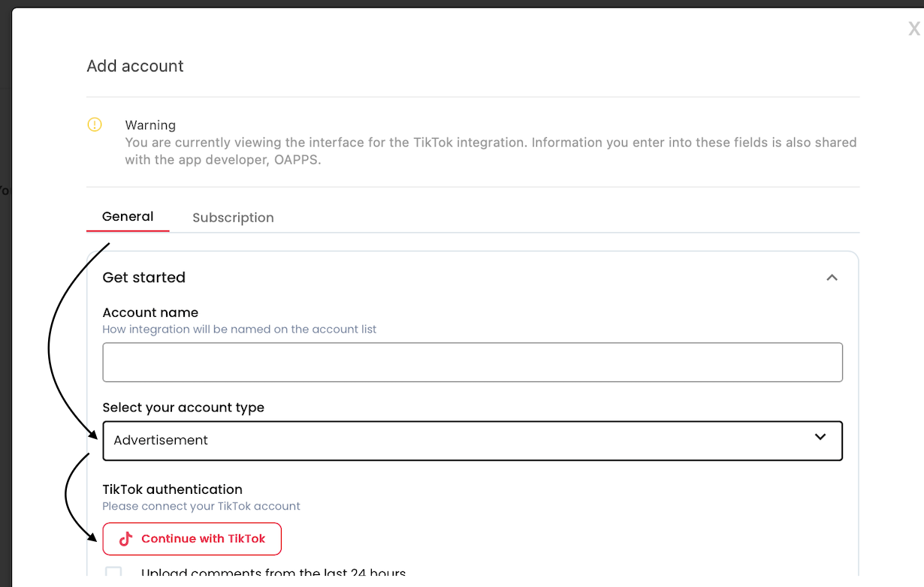Viewport: 924px width, 587px height.
Task: Click the Get started section title
Action: (x=144, y=278)
